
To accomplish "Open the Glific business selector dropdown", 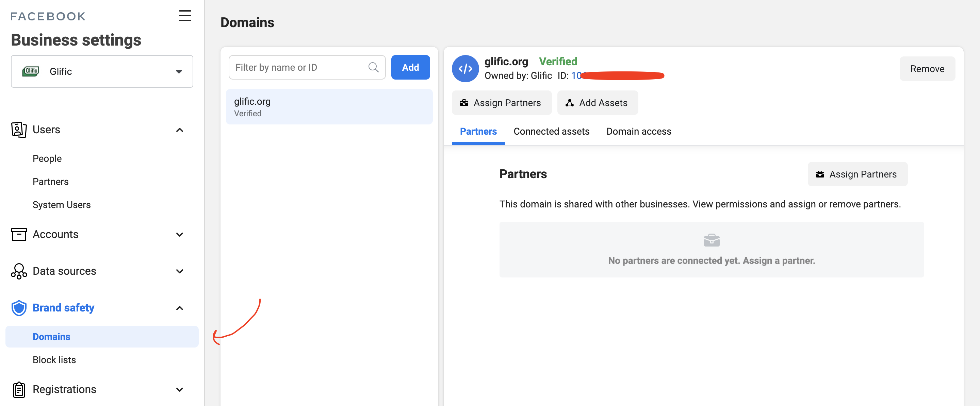I will (102, 71).
